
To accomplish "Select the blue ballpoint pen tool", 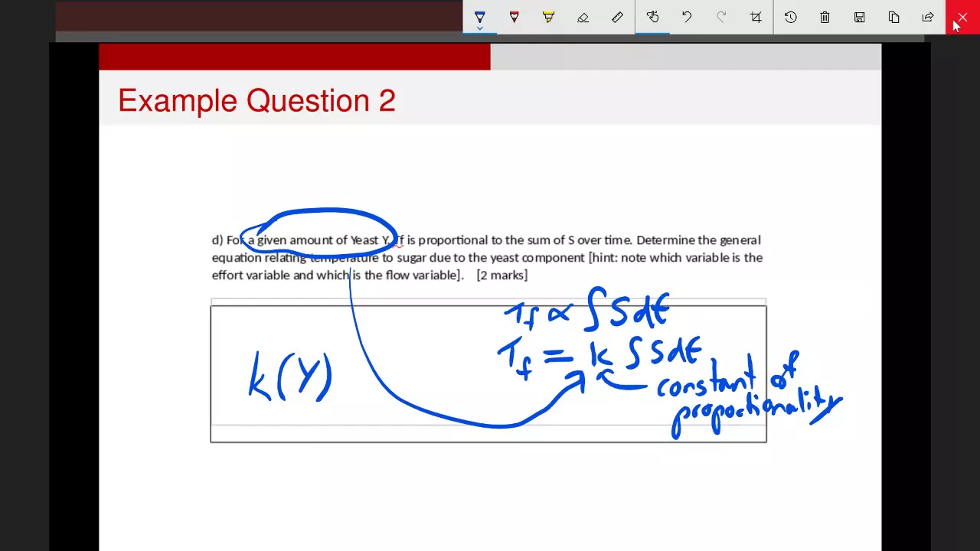I will pos(480,16).
